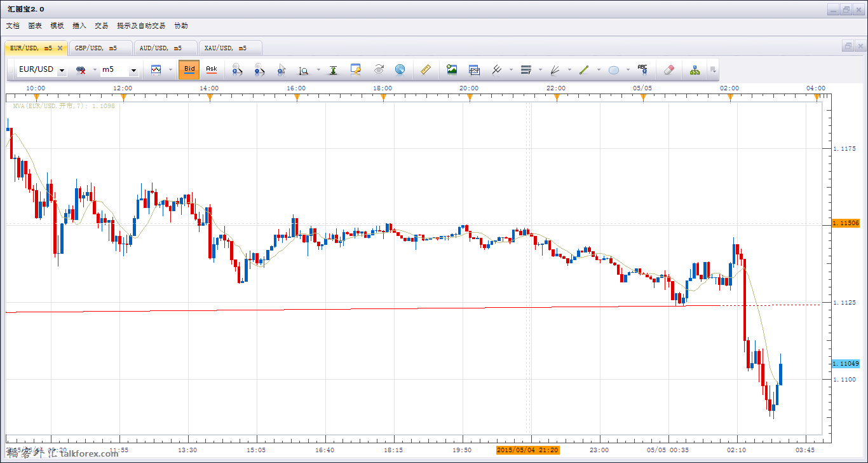Open the 插入 menu

(x=79, y=26)
